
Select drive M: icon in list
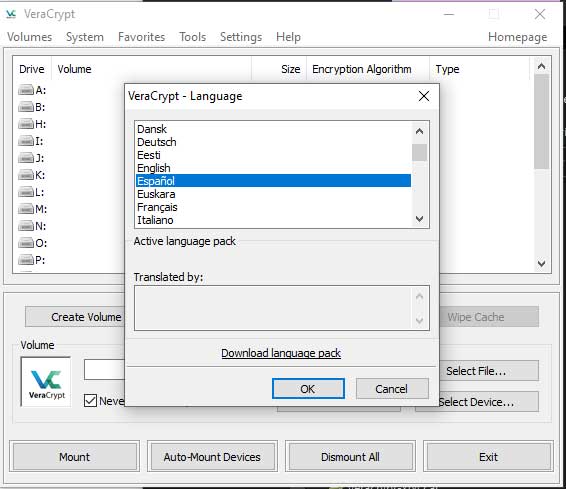click(26, 209)
